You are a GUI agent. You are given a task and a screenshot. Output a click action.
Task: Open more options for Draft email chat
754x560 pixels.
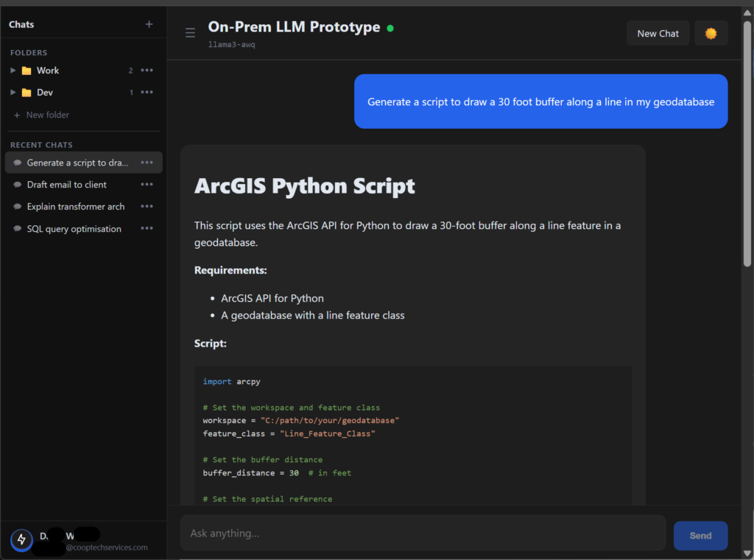[x=147, y=185]
